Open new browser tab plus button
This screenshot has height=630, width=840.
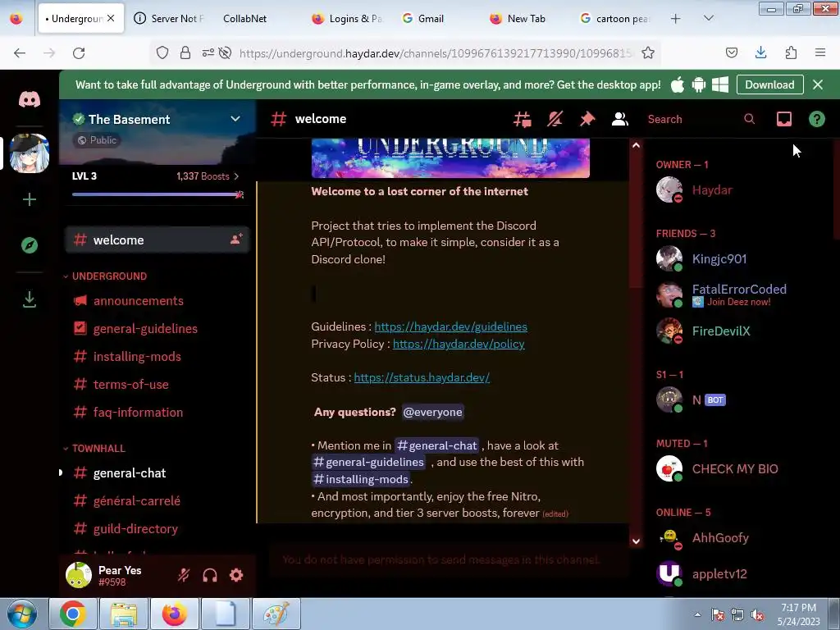pyautogui.click(x=676, y=19)
